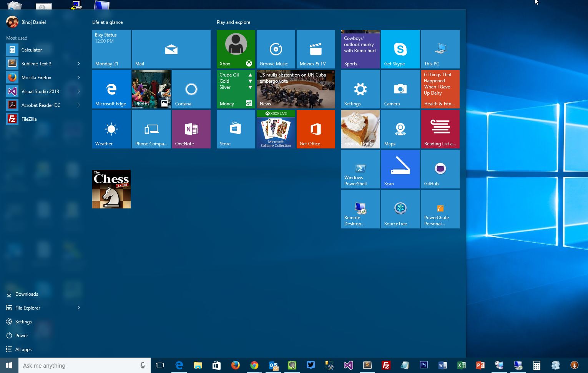Expand the Sublime Text 3 jump list arrow
588x373 pixels.
(x=79, y=64)
